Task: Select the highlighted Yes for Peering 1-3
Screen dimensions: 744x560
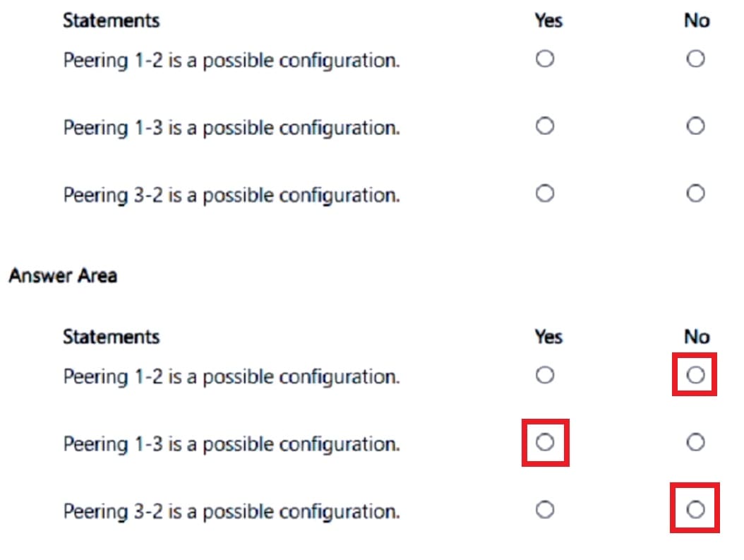Action: point(544,442)
